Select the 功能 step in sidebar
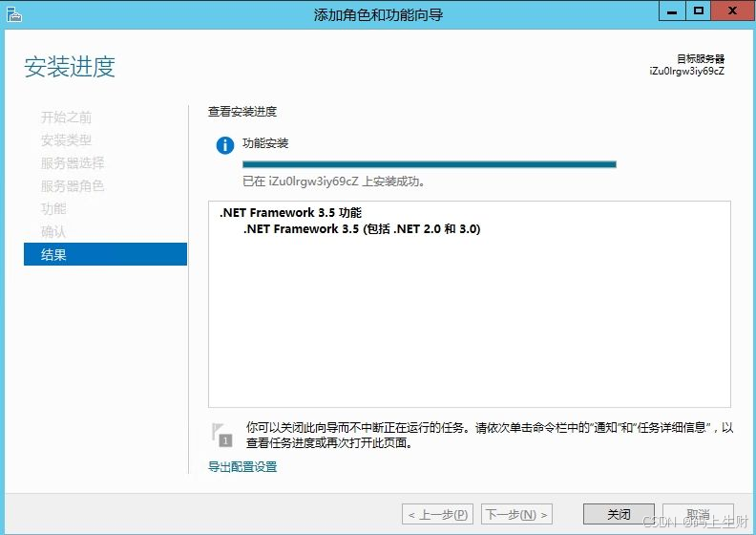Image resolution: width=756 pixels, height=535 pixels. [x=53, y=208]
